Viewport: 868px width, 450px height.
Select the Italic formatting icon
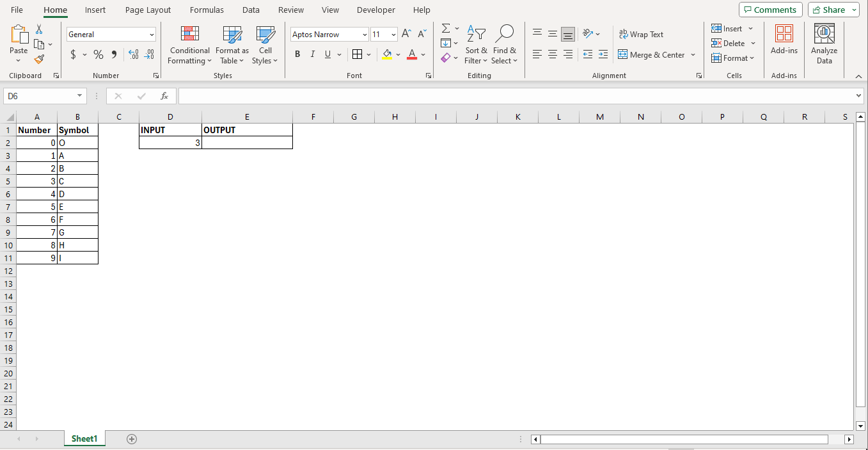(x=312, y=54)
